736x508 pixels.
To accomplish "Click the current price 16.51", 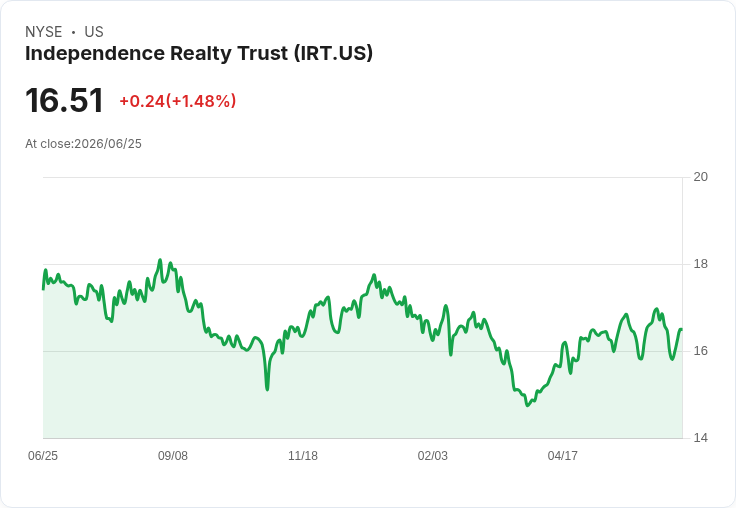I will [64, 100].
